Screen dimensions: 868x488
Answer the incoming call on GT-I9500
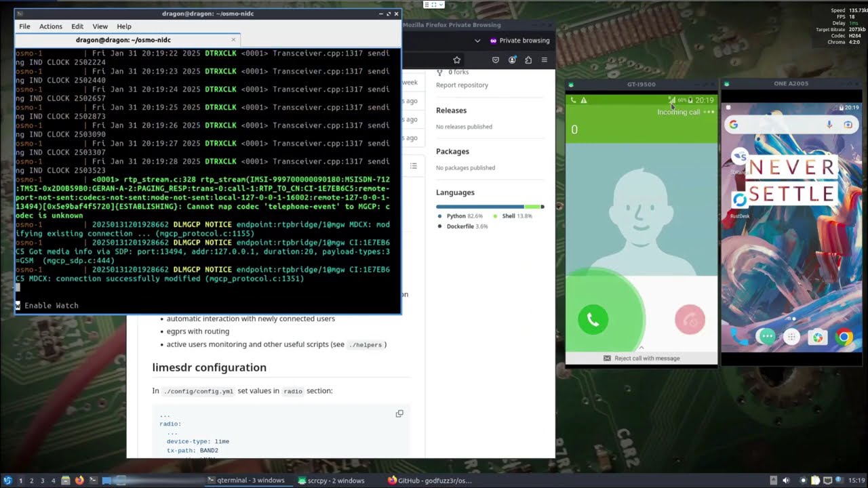pyautogui.click(x=593, y=320)
